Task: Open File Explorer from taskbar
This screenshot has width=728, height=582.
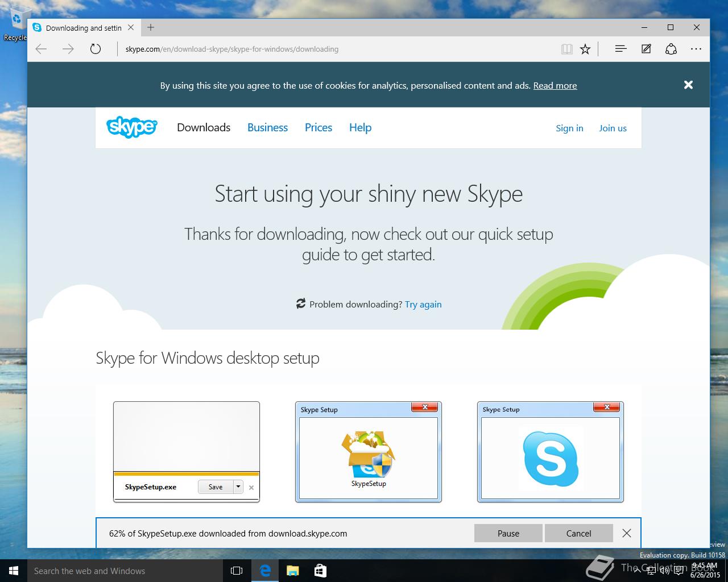Action: (293, 571)
